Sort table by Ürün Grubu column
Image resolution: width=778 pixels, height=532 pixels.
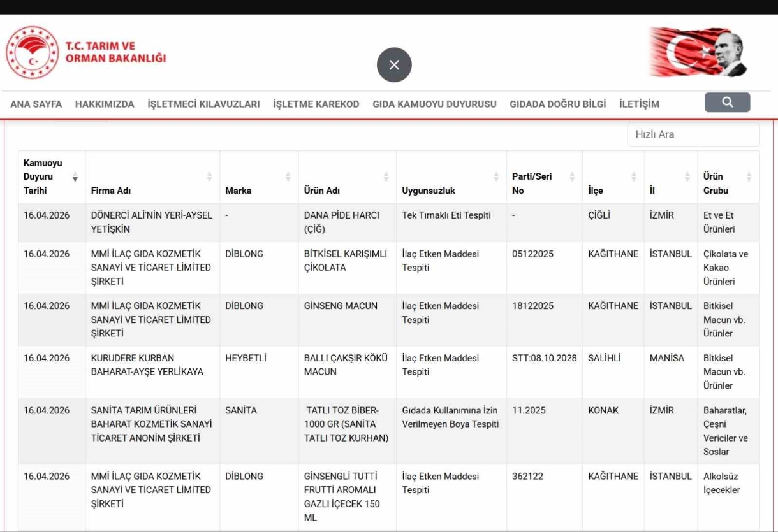pyautogui.click(x=749, y=177)
